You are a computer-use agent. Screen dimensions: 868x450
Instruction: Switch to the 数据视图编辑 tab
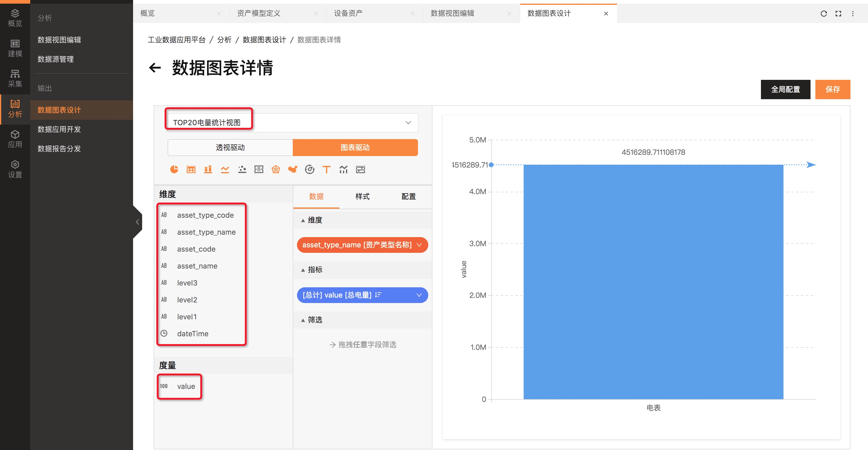point(452,14)
